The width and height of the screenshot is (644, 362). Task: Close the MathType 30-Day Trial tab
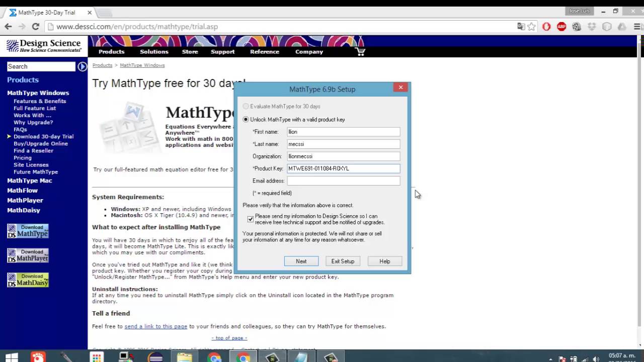[x=90, y=12]
